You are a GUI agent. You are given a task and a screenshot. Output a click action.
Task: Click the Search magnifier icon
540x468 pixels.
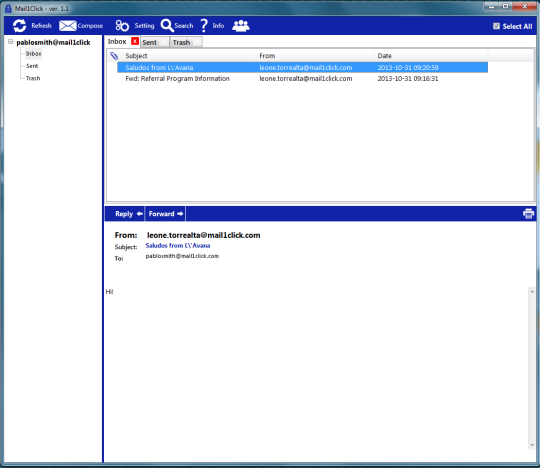tap(167, 25)
